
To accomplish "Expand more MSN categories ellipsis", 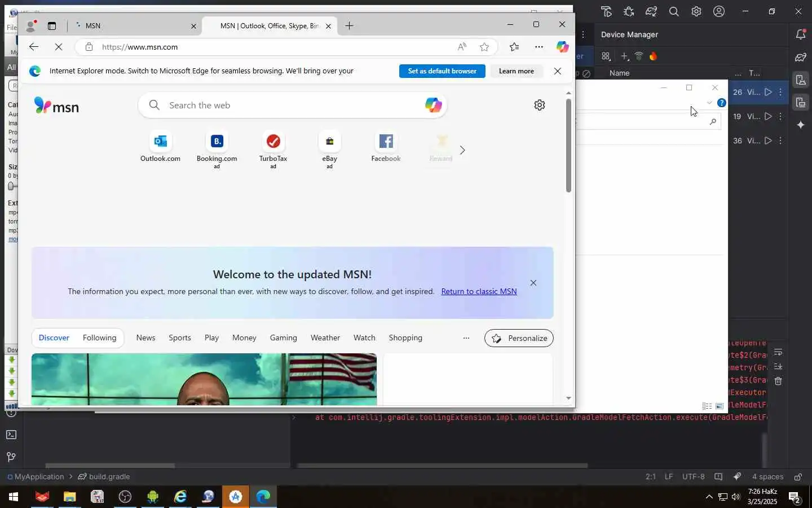I will coord(466,338).
